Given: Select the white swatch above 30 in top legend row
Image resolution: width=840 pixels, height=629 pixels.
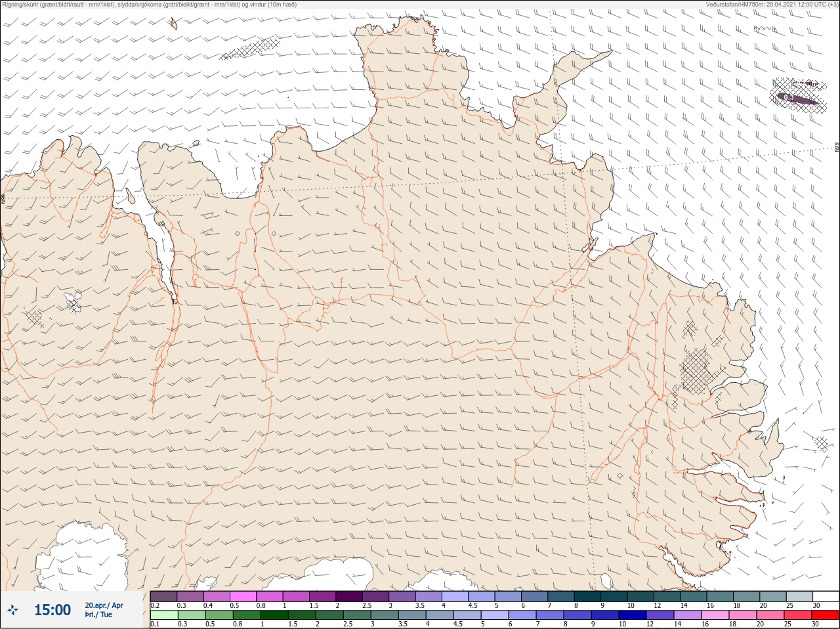Looking at the screenshot, I should (826, 596).
